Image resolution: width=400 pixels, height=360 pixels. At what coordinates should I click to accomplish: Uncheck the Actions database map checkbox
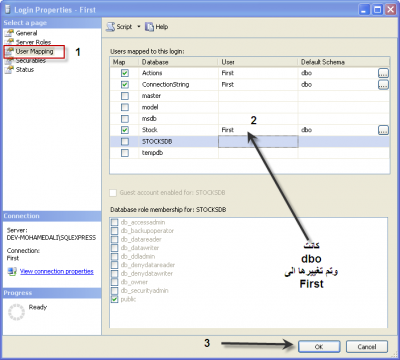(x=125, y=73)
